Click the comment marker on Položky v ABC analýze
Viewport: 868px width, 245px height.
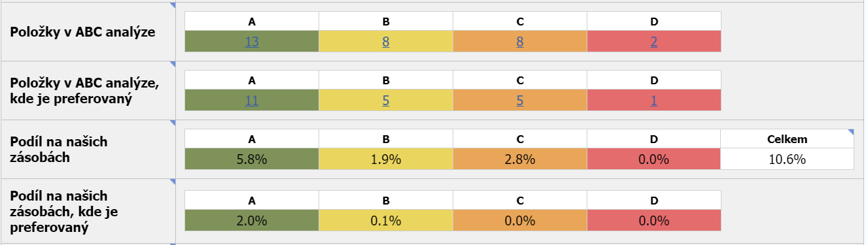(173, 5)
